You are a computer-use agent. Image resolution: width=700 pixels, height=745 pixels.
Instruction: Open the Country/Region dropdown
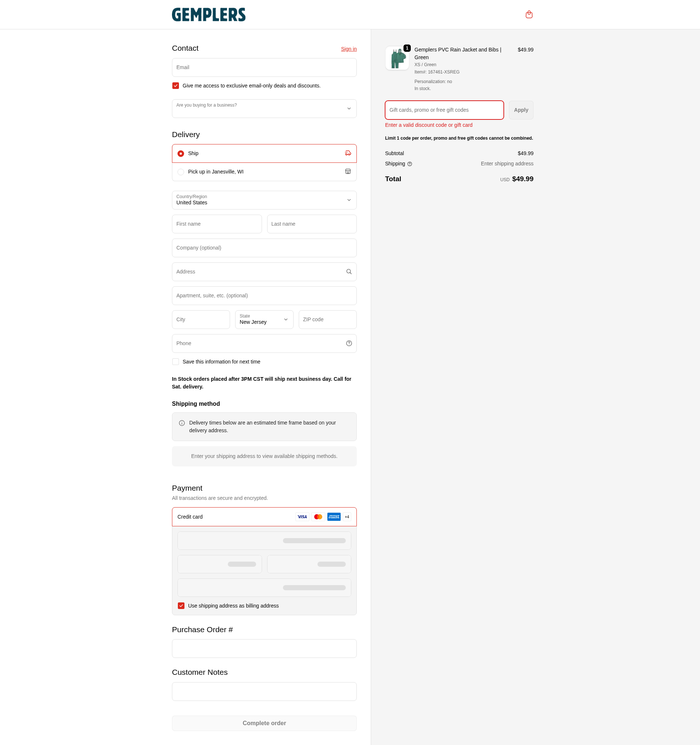pyautogui.click(x=264, y=200)
